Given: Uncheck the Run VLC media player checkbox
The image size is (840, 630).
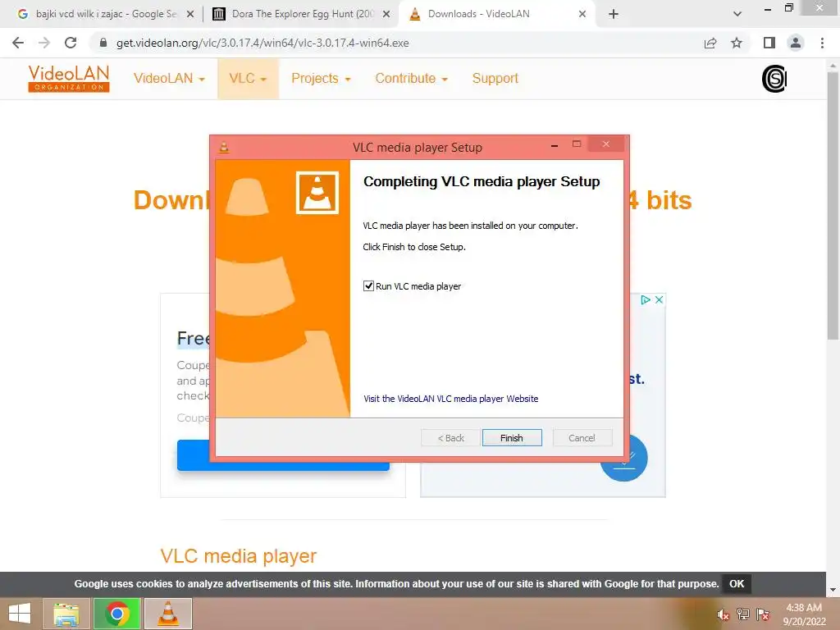Looking at the screenshot, I should [368, 286].
